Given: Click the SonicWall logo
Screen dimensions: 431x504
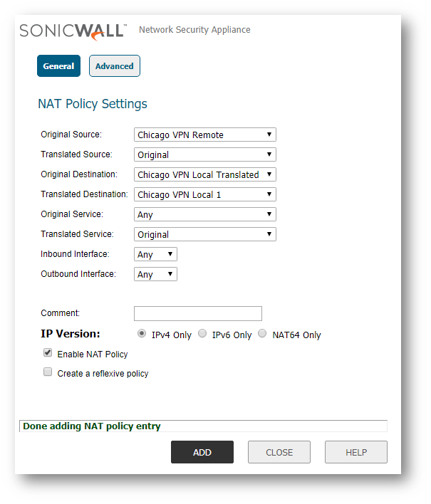Looking at the screenshot, I should pos(73,31).
